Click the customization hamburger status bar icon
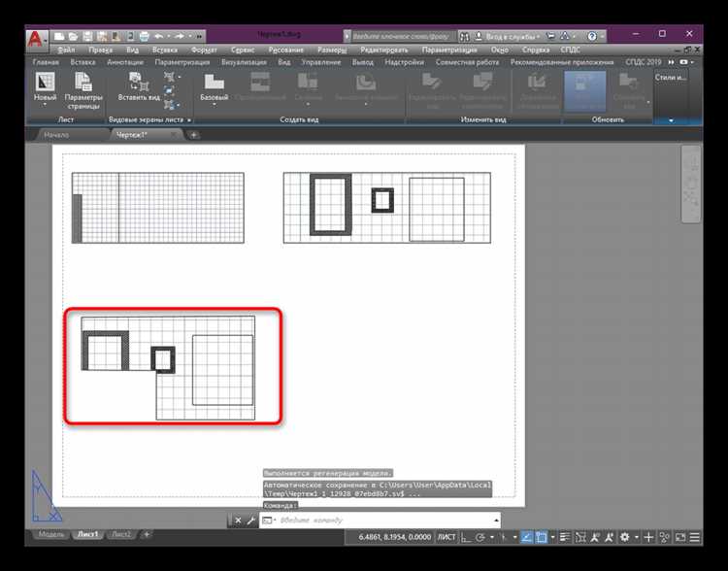Viewport: 728px width, 571px height. (695, 538)
